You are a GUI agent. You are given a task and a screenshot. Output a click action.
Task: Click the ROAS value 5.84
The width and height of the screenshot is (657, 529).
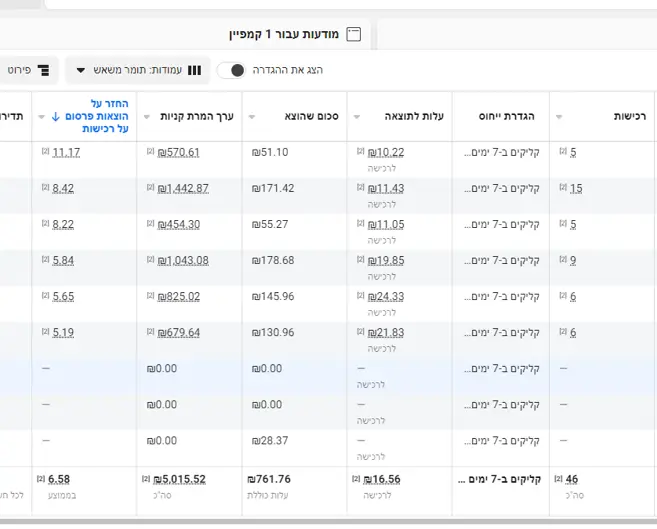[x=63, y=261]
